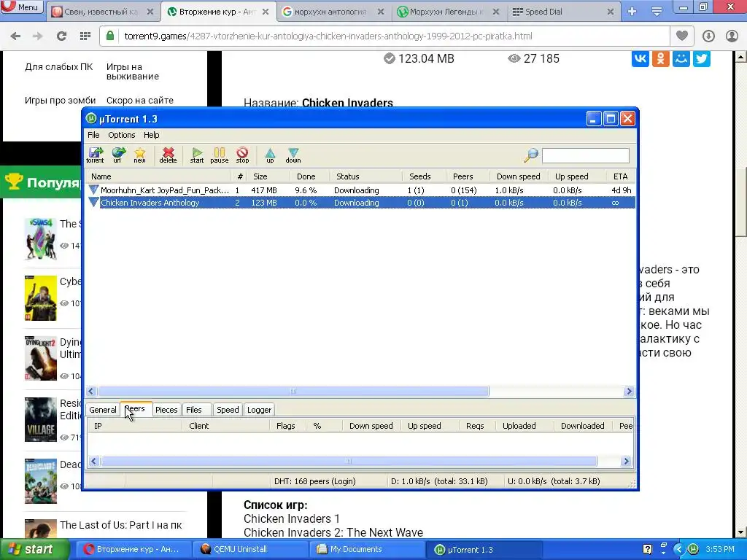Switch to the Logger tab

(x=259, y=410)
